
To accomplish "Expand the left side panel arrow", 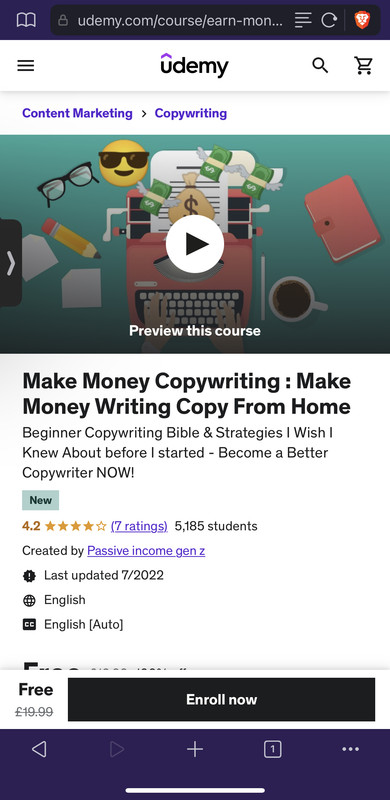I will (11, 263).
